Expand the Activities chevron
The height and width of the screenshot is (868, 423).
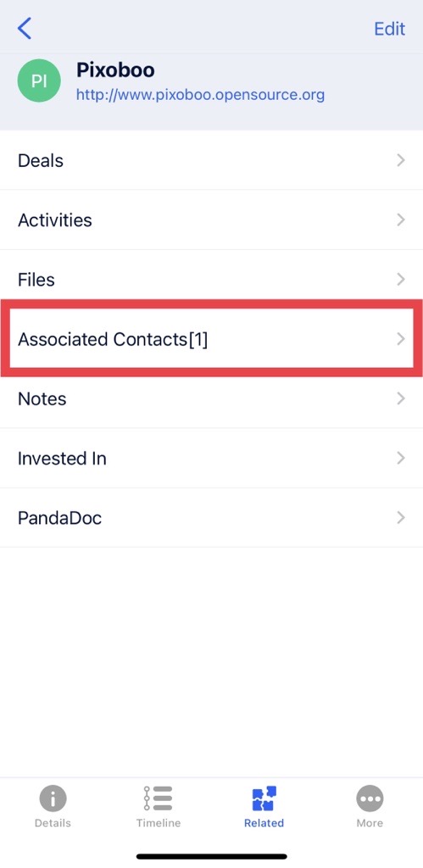pyautogui.click(x=401, y=220)
